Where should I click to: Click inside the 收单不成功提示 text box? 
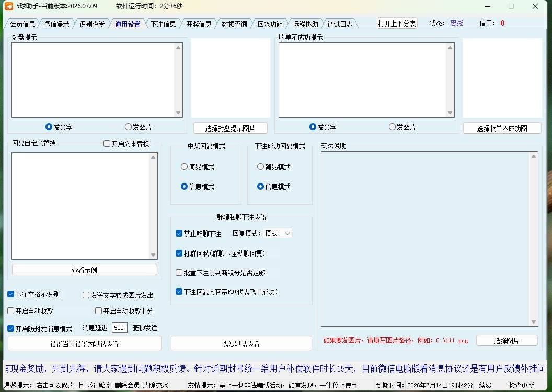pos(363,80)
